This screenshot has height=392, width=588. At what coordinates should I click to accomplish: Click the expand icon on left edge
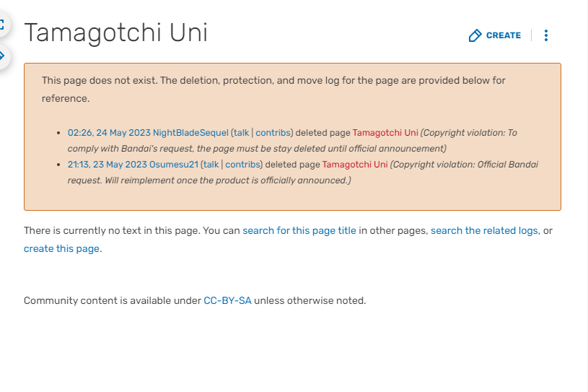pos(2,25)
